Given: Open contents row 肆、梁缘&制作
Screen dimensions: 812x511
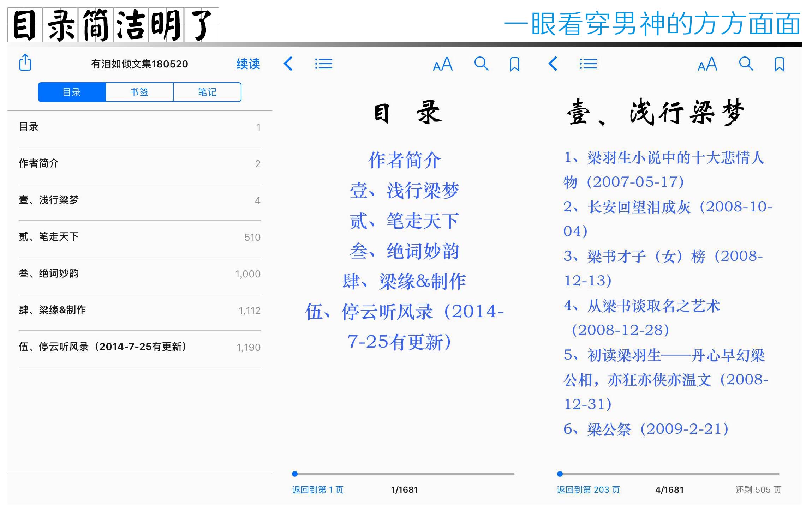Looking at the screenshot, I should point(140,310).
